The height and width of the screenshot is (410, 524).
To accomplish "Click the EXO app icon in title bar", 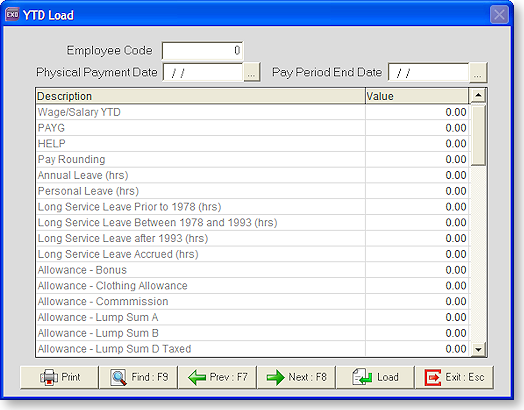I will [x=12, y=15].
